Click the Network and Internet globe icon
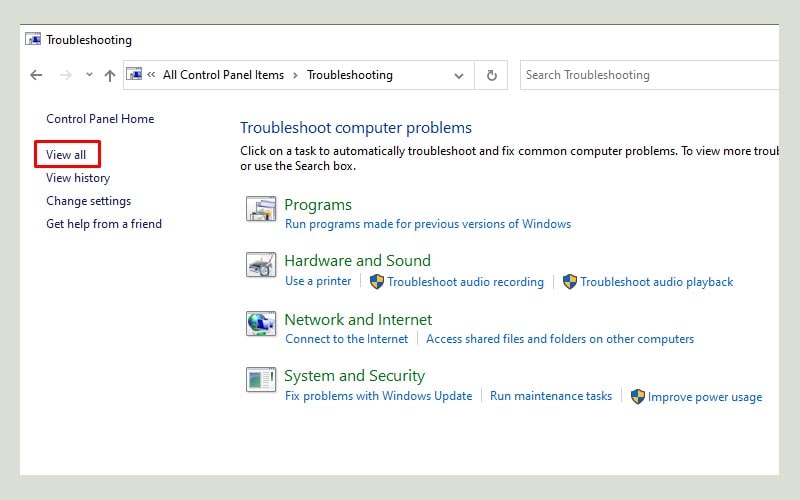This screenshot has height=500, width=800. 261,324
